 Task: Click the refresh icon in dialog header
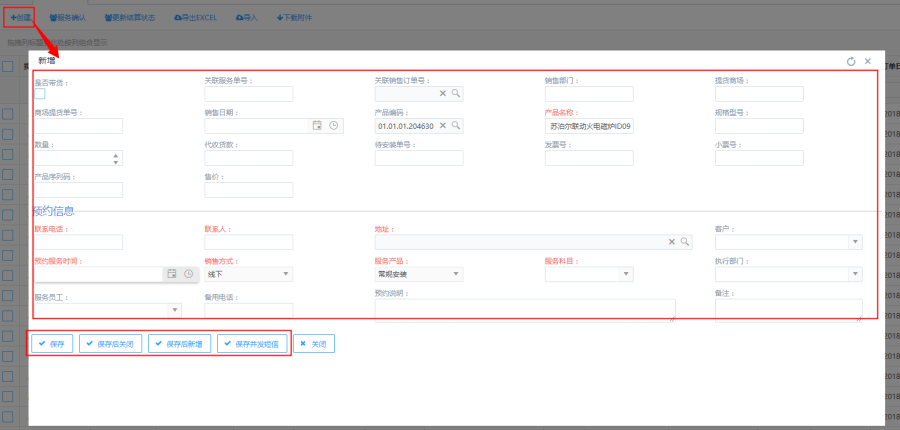tap(851, 62)
